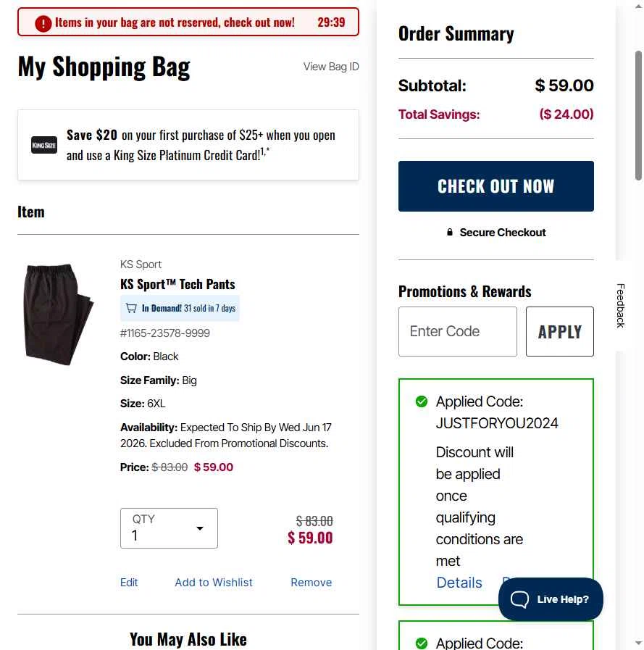This screenshot has height=650, width=644.
Task: Click green checkmark beside JUSTFORYOU2024 code
Action: tap(422, 401)
